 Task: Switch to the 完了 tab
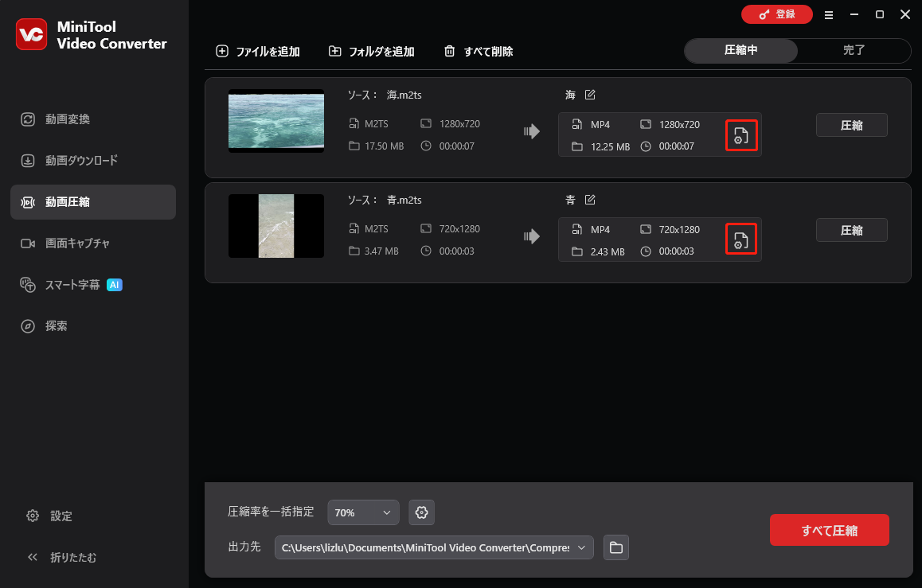pyautogui.click(x=854, y=50)
